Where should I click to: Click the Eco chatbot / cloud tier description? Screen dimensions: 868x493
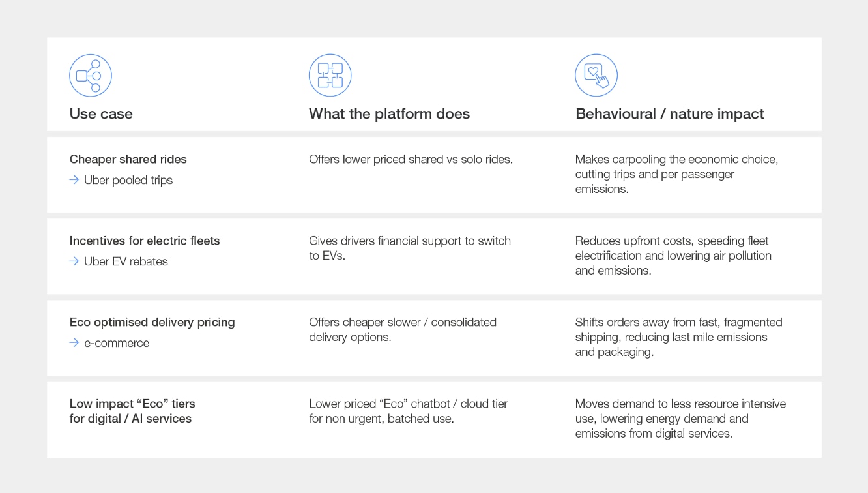[x=408, y=411]
